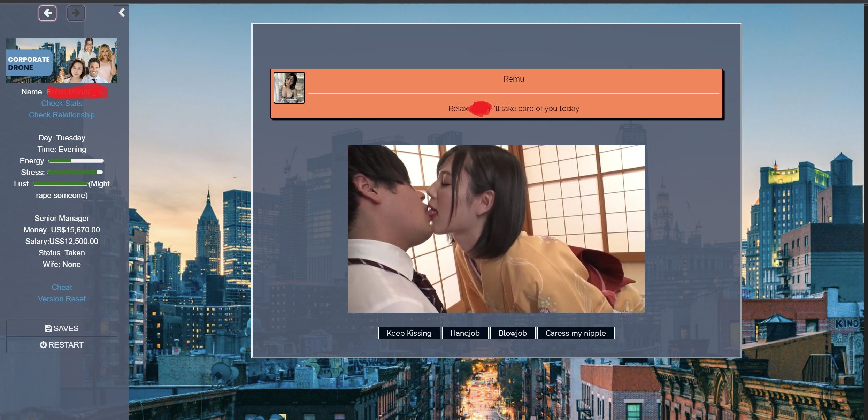This screenshot has height=420, width=868.
Task: Click the forward history arrow button
Action: tap(76, 13)
